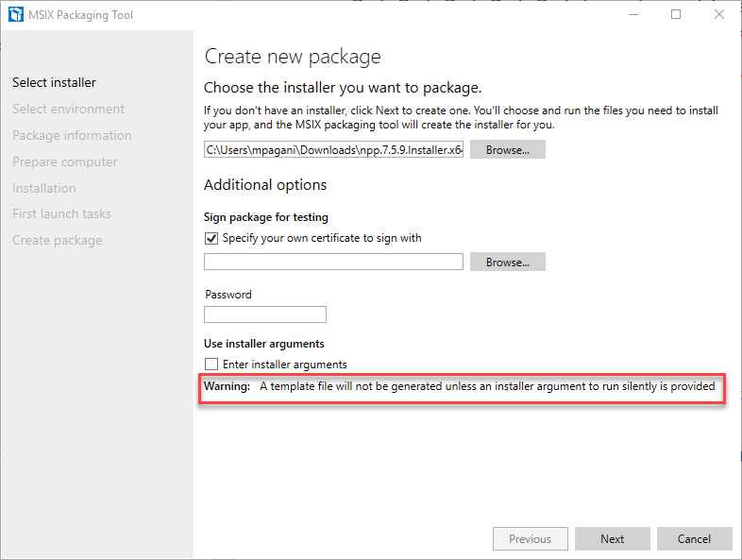Open the 'Prepare computer' step
742x560 pixels.
click(x=64, y=161)
